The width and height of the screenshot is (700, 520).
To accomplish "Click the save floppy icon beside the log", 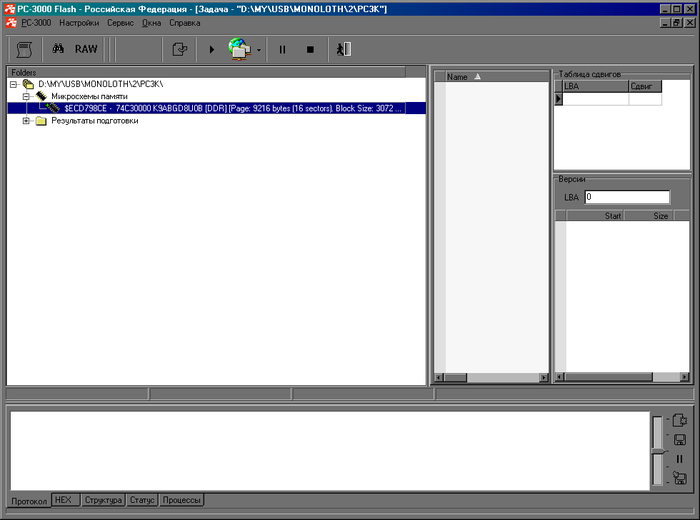I will (680, 439).
